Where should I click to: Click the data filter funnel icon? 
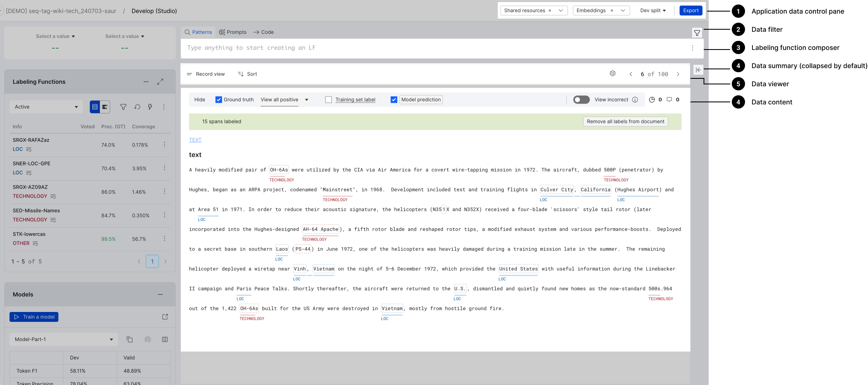(697, 33)
